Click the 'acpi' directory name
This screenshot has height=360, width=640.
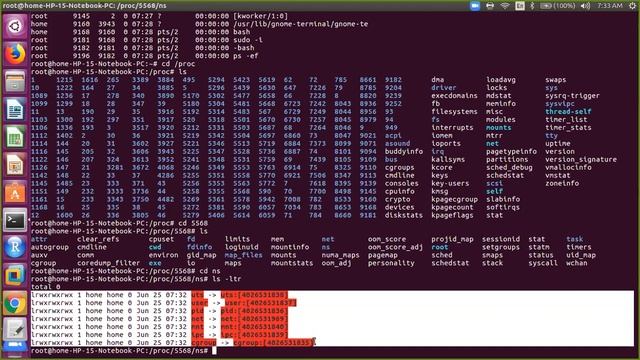(x=393, y=136)
